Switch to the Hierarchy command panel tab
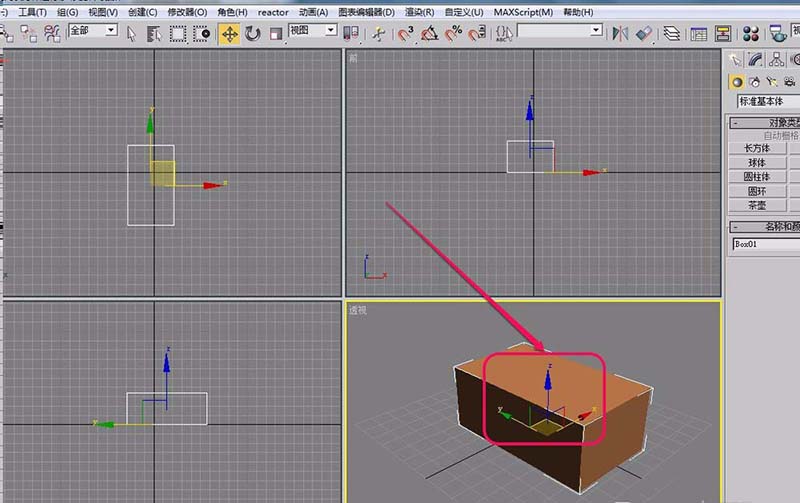800x503 pixels. click(x=777, y=60)
